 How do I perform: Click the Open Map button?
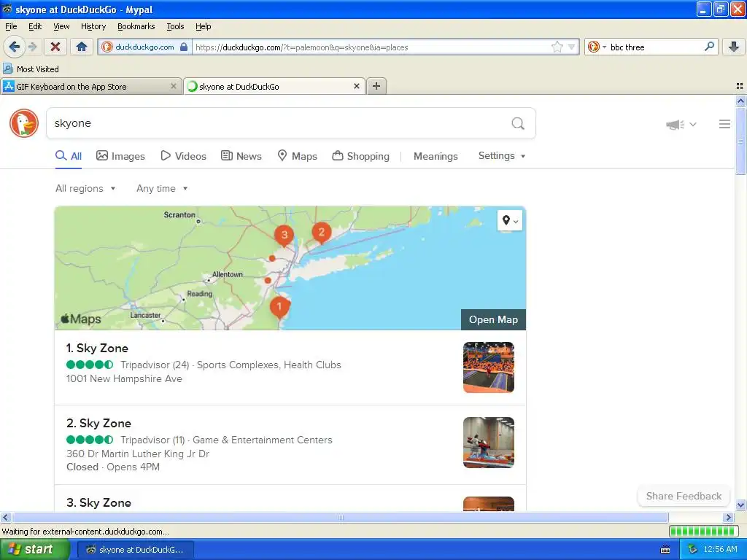click(x=493, y=319)
